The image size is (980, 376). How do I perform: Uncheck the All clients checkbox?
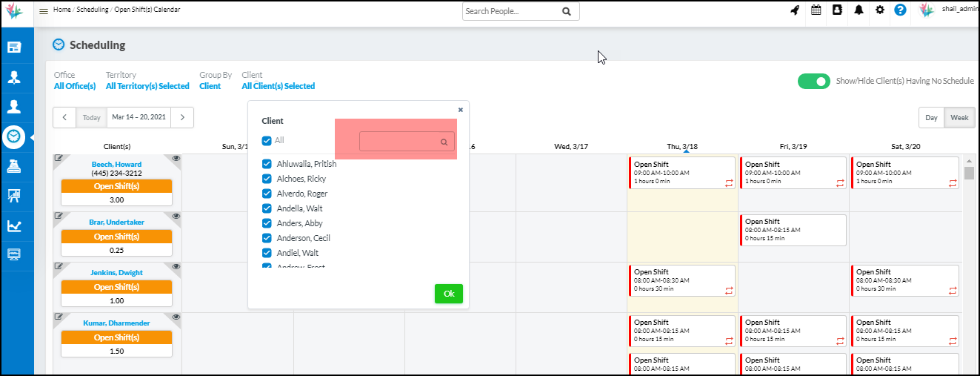[267, 141]
